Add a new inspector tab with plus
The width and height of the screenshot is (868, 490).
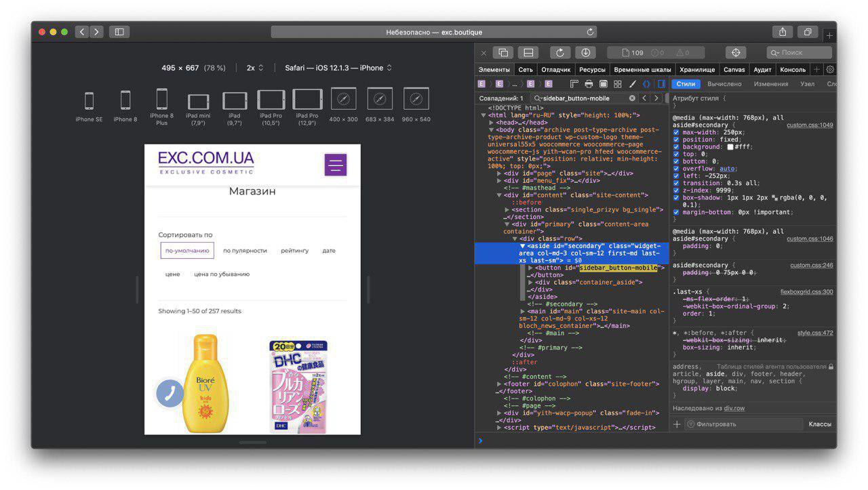(x=816, y=69)
